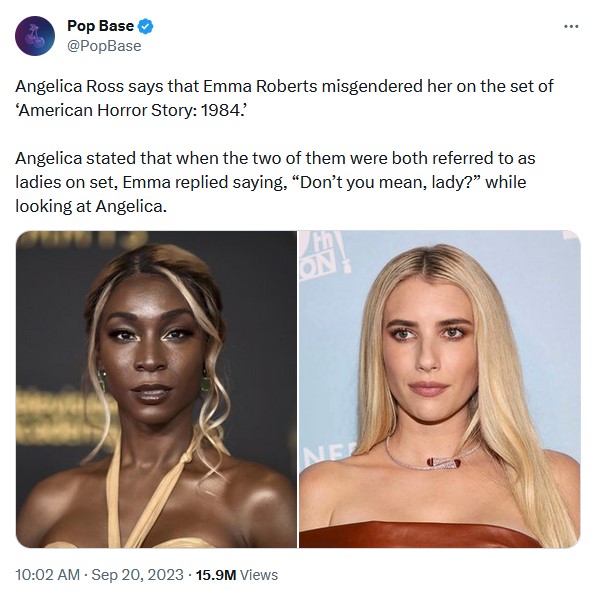Click the green earring in the left photo
The image size is (592, 590).
click(204, 381)
